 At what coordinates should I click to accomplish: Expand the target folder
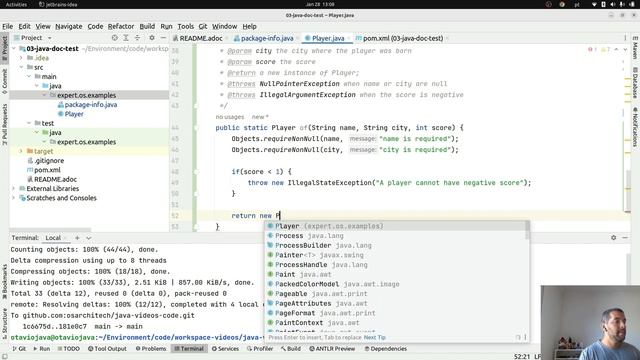22,151
